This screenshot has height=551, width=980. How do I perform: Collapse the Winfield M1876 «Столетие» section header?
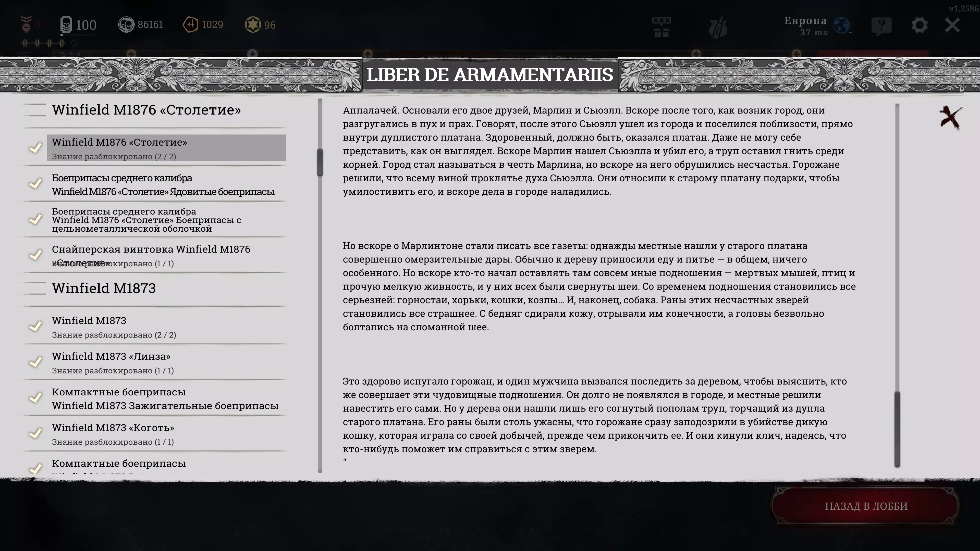click(146, 110)
